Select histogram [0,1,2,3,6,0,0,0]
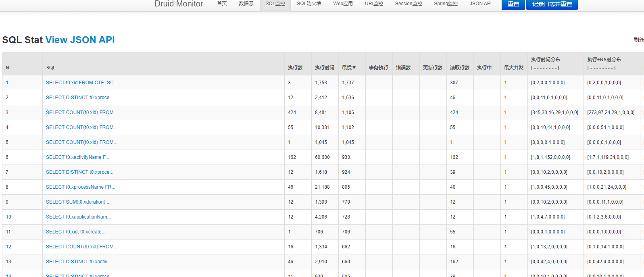This screenshot has height=277, width=644. pyautogui.click(x=604, y=217)
